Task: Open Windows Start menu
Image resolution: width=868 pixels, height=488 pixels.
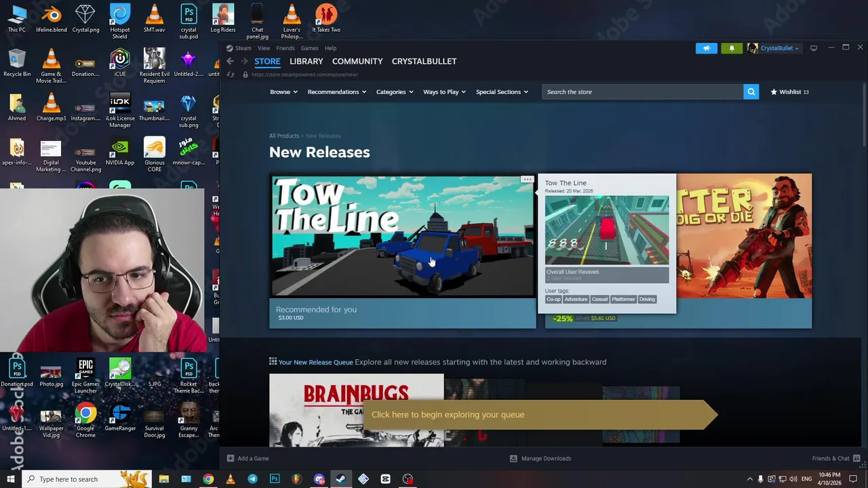Action: pyautogui.click(x=10, y=479)
